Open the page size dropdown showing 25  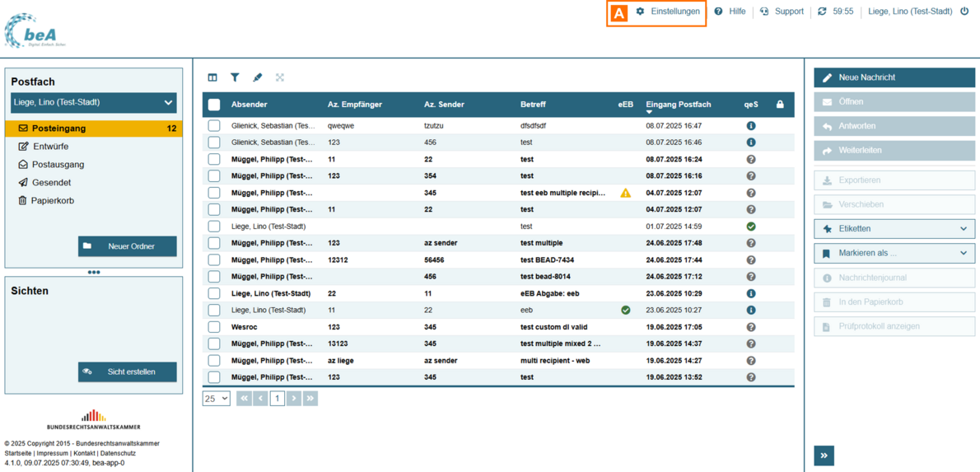(x=216, y=399)
